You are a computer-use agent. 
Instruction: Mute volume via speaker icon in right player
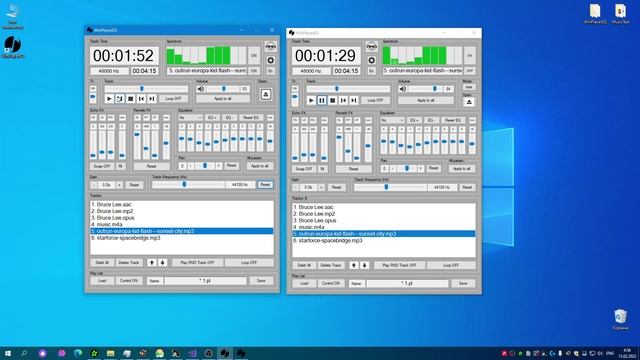[402, 89]
